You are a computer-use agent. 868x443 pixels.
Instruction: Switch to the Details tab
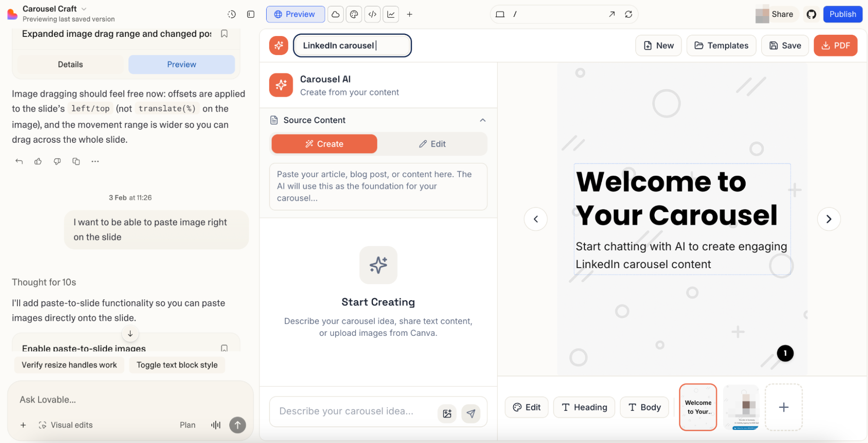pyautogui.click(x=70, y=64)
